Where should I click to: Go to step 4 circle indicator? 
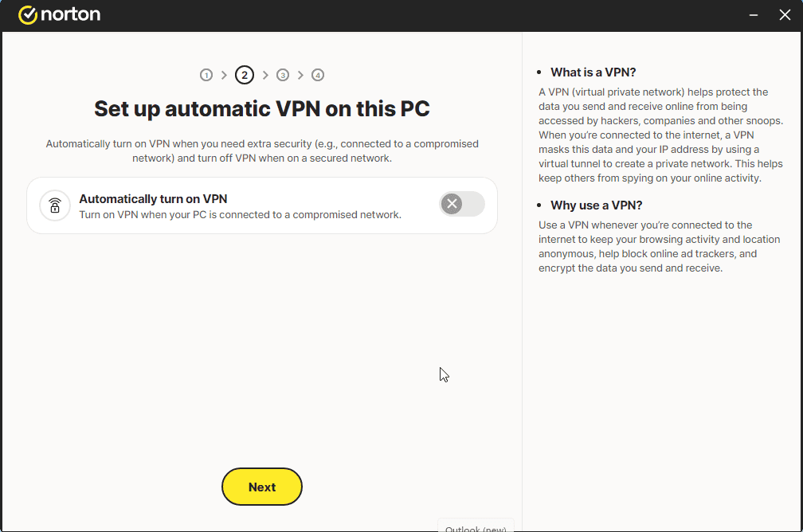(x=318, y=75)
